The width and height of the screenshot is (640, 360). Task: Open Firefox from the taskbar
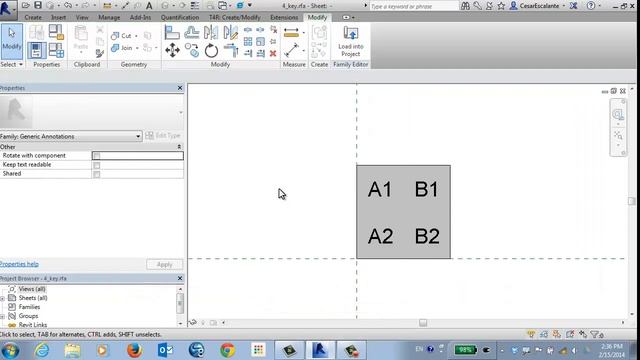click(x=134, y=350)
